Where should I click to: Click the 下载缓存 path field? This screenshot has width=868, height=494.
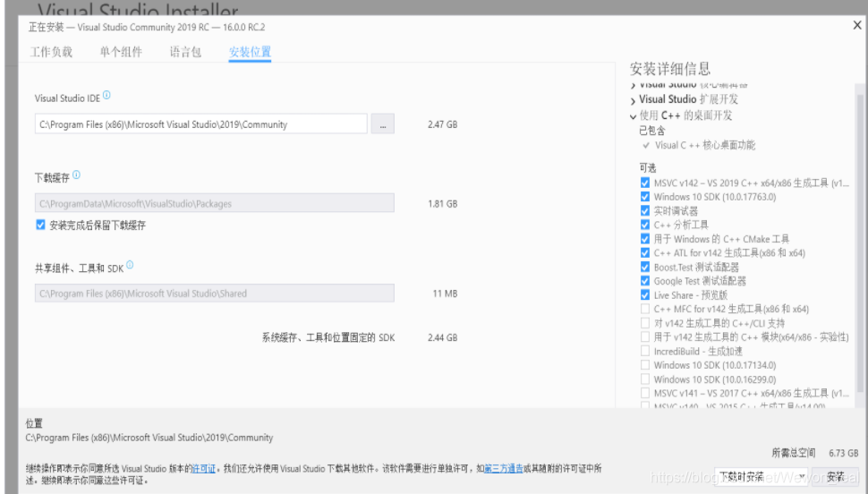pos(215,203)
